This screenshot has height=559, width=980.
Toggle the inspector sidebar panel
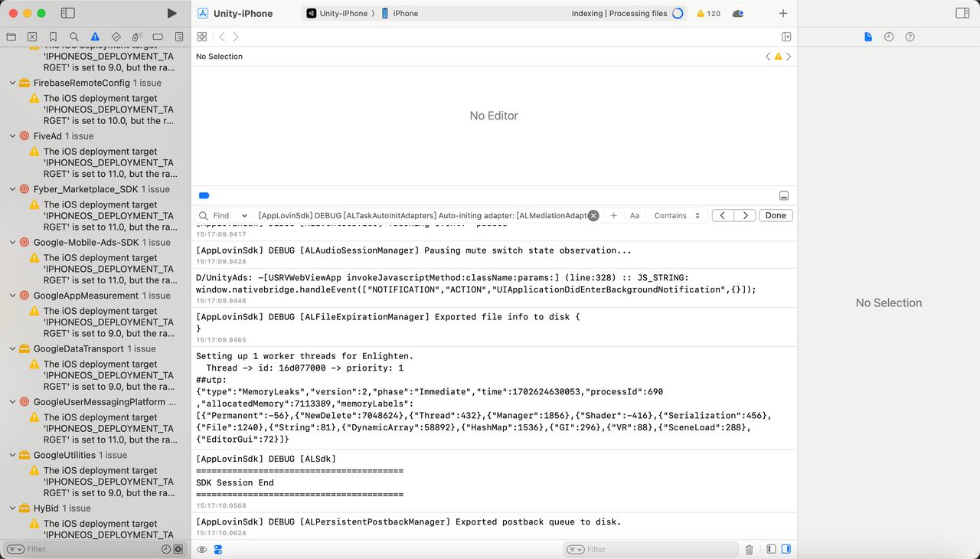click(x=962, y=13)
